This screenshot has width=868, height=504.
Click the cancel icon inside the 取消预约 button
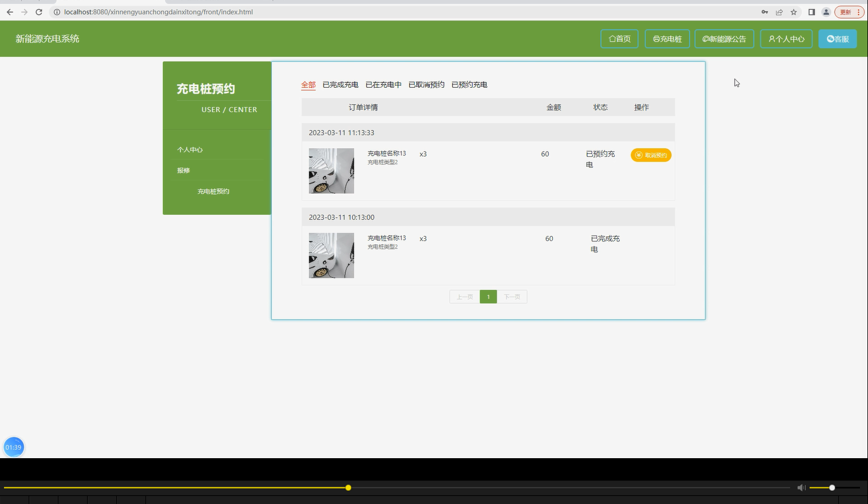pos(637,155)
